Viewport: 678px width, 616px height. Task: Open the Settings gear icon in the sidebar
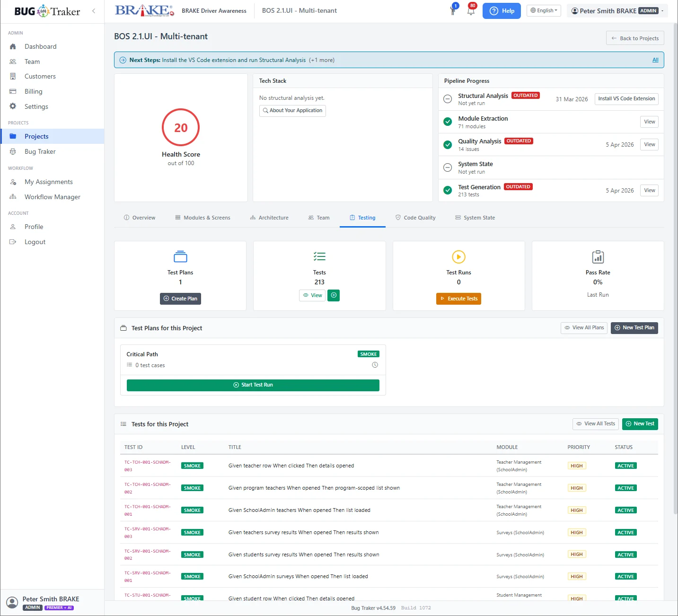(13, 106)
